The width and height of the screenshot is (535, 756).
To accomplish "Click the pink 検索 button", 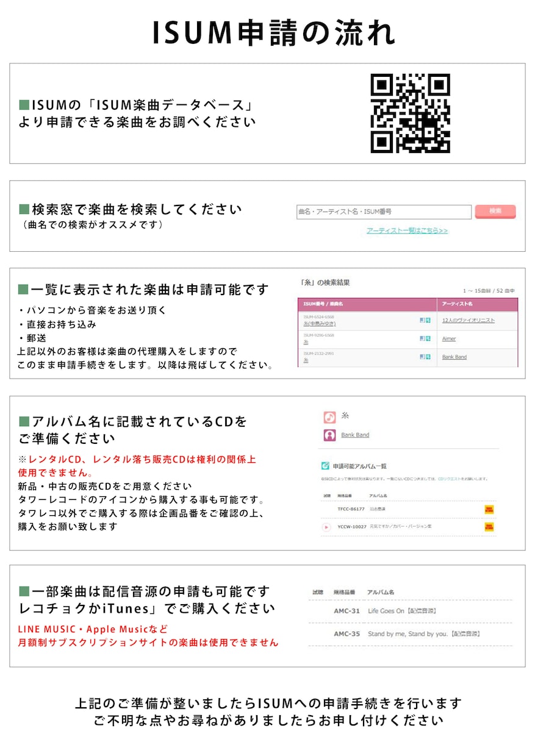I will tap(495, 211).
